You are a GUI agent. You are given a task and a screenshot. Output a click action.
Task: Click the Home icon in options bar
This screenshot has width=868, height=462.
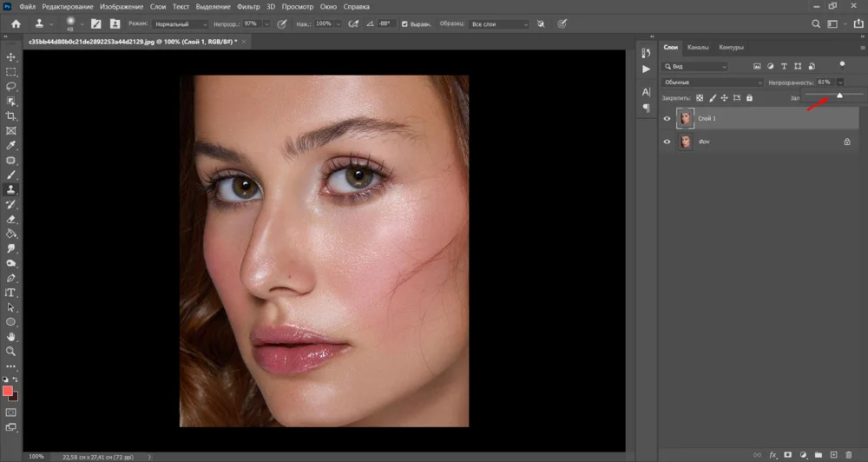click(x=16, y=23)
